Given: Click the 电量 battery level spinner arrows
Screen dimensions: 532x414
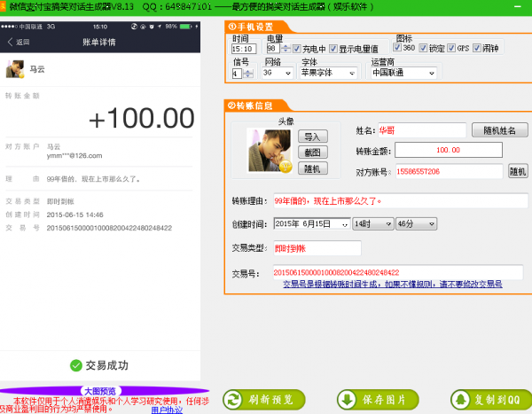Looking at the screenshot, I should [x=286, y=49].
